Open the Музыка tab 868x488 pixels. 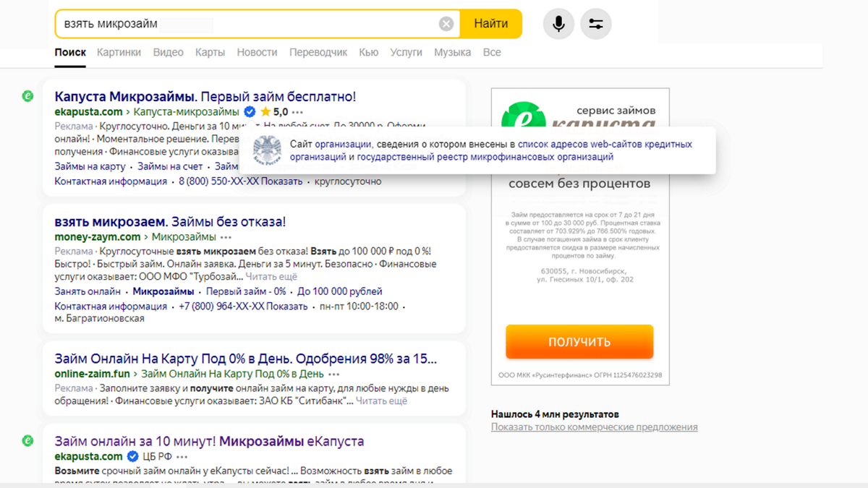[x=452, y=53]
